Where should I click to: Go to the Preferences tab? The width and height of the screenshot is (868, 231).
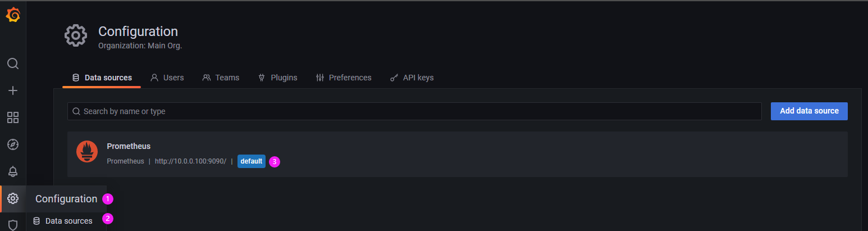pos(344,78)
